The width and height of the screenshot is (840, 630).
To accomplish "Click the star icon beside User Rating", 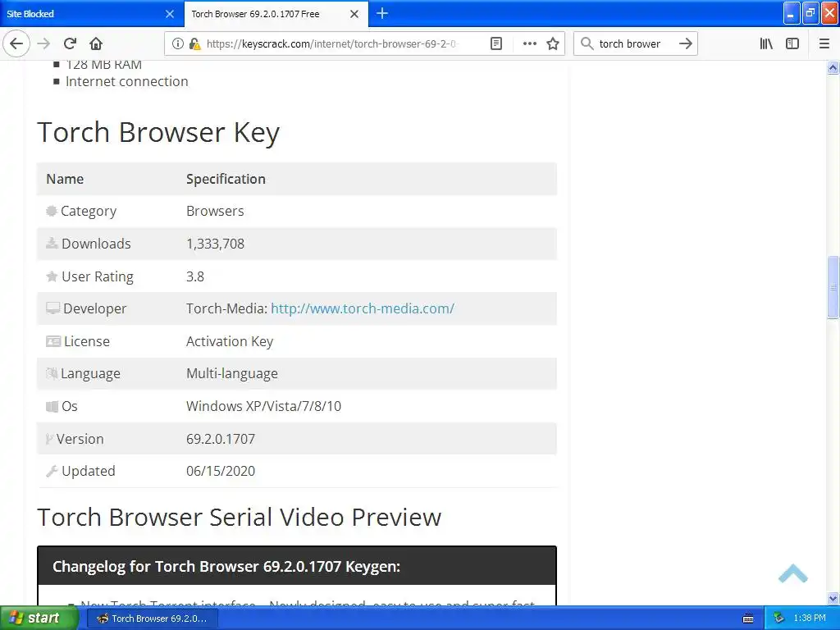I will coord(52,276).
